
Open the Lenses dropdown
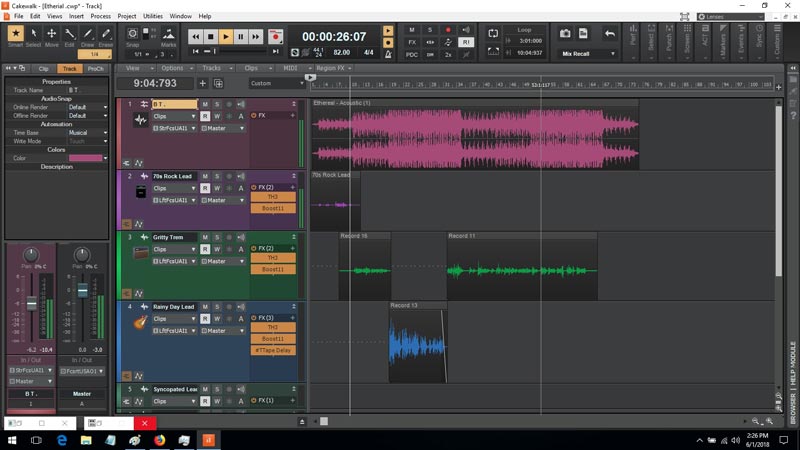[x=731, y=16]
